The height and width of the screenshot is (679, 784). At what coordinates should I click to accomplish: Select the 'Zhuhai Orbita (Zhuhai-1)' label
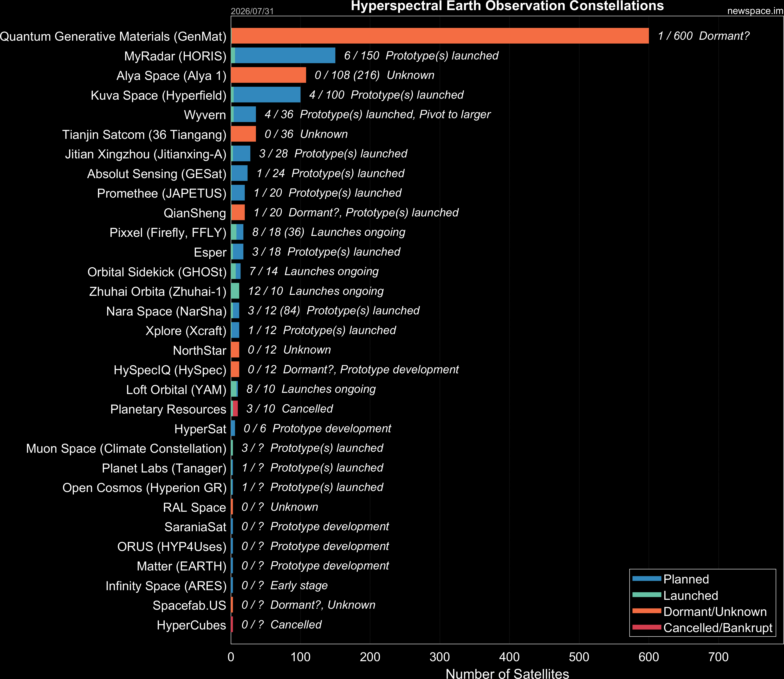[158, 291]
